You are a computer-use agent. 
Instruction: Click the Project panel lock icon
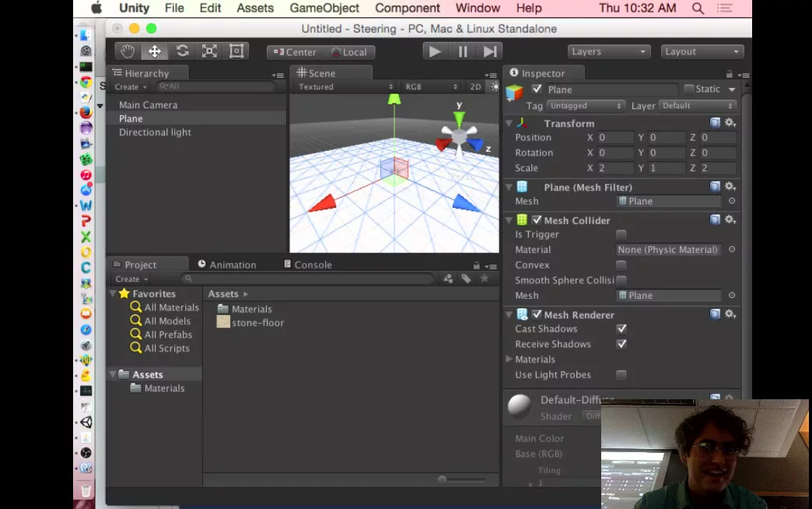(x=477, y=265)
